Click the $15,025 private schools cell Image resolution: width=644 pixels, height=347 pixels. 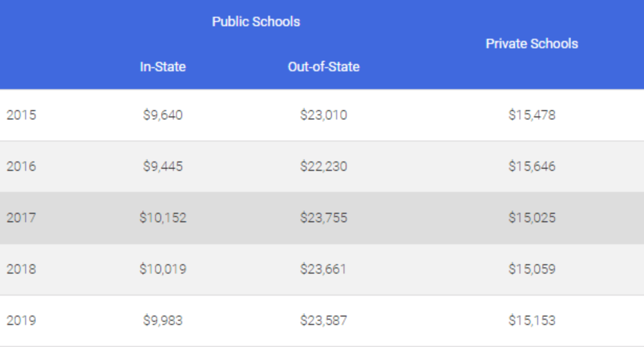[531, 218]
